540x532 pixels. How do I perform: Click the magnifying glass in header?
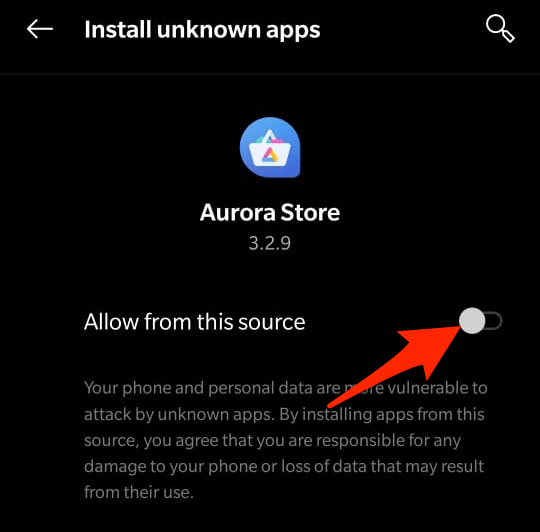click(x=500, y=29)
